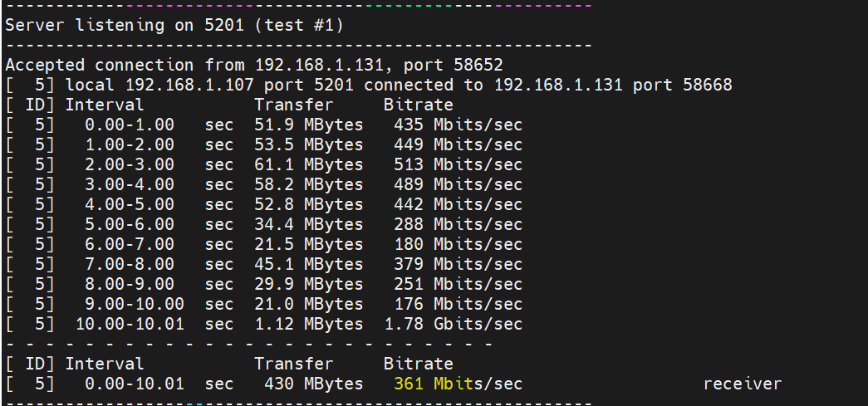
Task: Click the word "receiver" in summary row
Action: (742, 384)
